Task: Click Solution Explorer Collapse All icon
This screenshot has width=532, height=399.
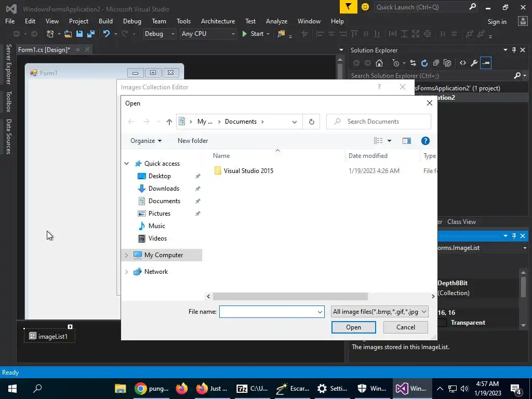Action: [436, 63]
